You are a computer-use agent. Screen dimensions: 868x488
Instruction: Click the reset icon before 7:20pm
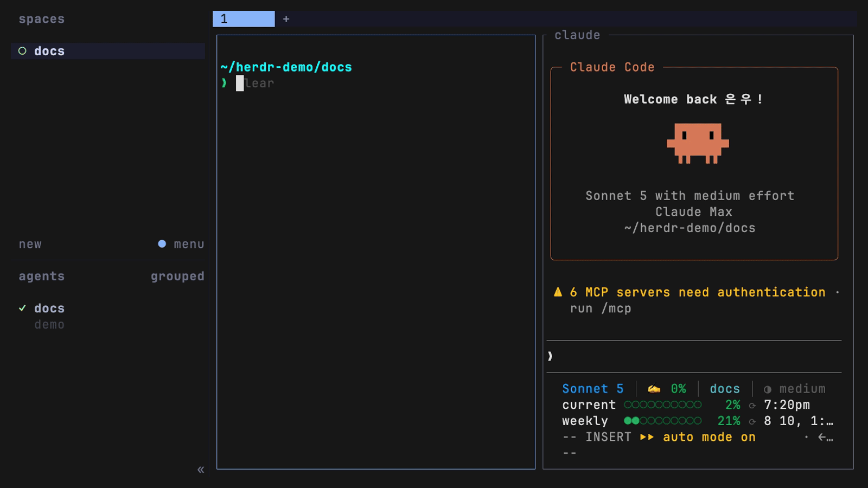point(752,406)
